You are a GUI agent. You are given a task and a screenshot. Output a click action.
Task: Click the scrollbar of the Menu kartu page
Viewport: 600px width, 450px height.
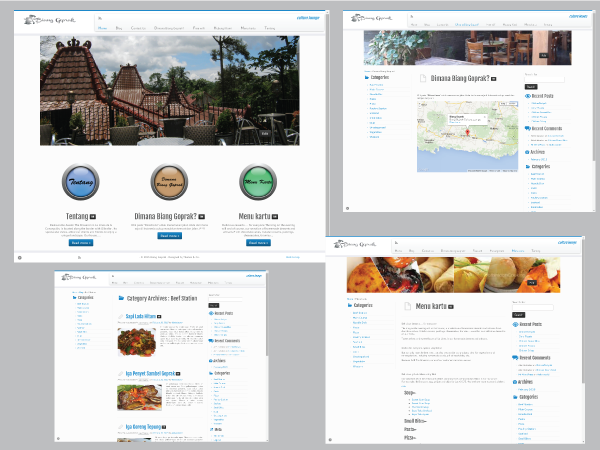click(x=584, y=312)
